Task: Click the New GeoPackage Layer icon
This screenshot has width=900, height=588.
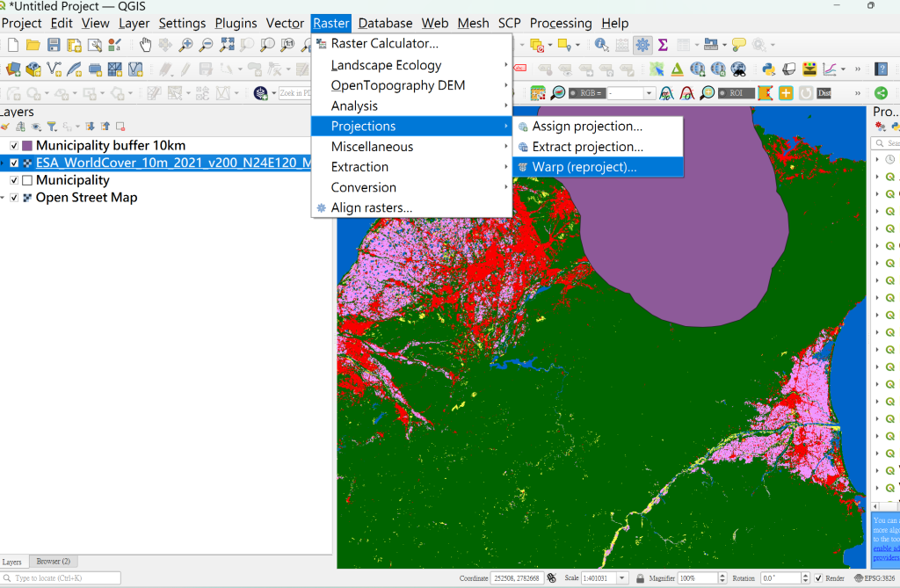Action: tap(33, 69)
